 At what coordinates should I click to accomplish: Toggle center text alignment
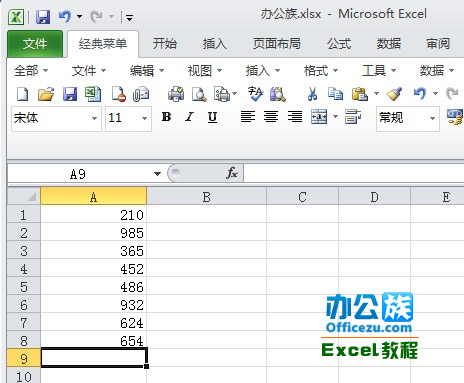click(271, 117)
